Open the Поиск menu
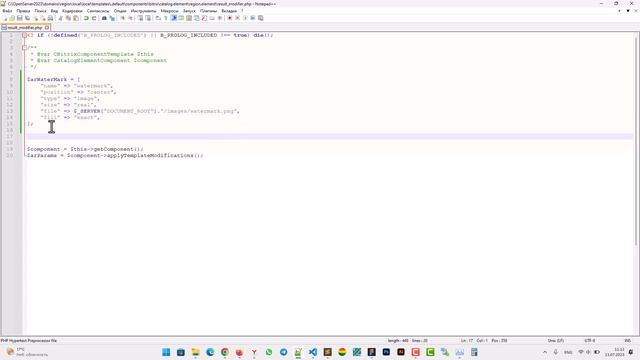 pyautogui.click(x=40, y=11)
